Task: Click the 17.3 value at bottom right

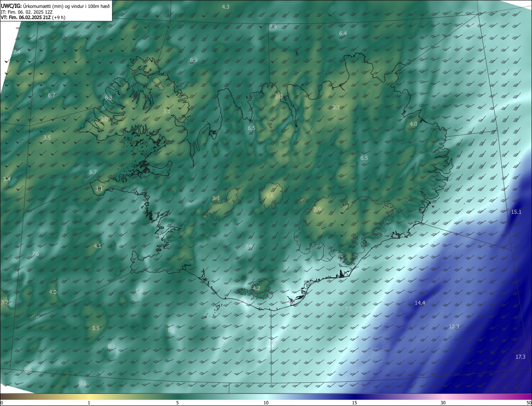Action: pyautogui.click(x=520, y=357)
